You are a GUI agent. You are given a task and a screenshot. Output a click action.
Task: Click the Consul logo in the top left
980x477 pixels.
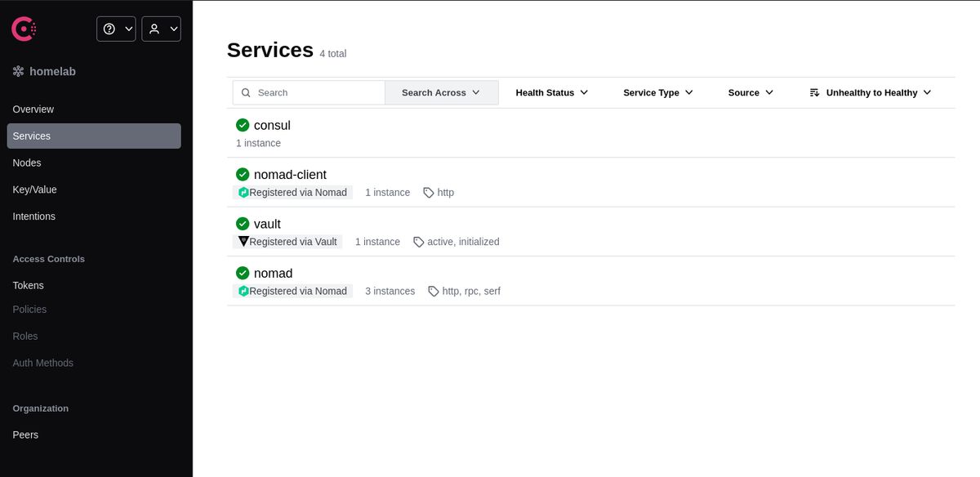24,28
